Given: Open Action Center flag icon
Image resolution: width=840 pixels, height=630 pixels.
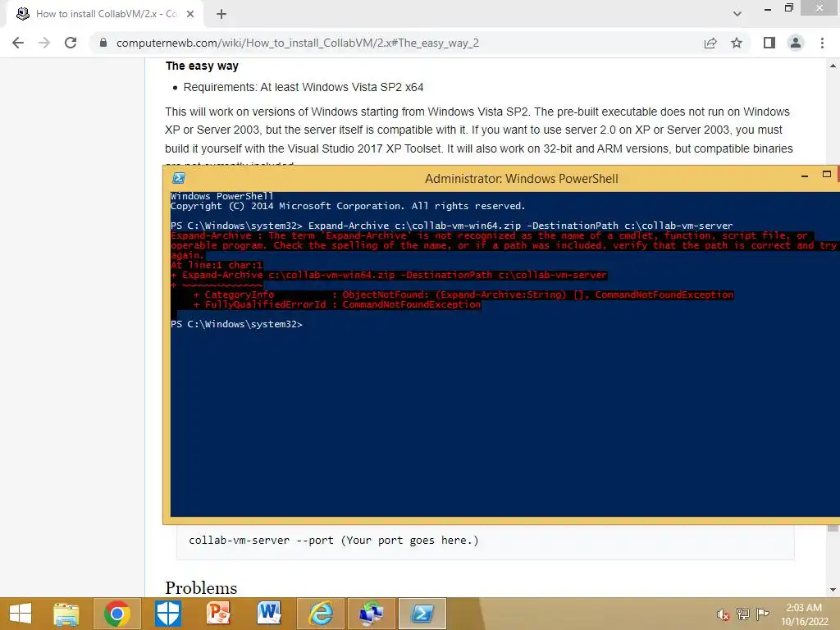Looking at the screenshot, I should (762, 614).
